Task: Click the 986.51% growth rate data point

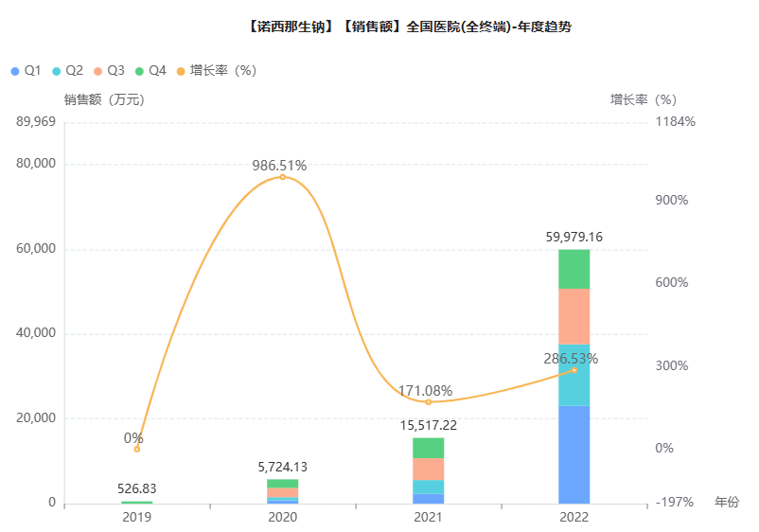Action: [x=282, y=177]
